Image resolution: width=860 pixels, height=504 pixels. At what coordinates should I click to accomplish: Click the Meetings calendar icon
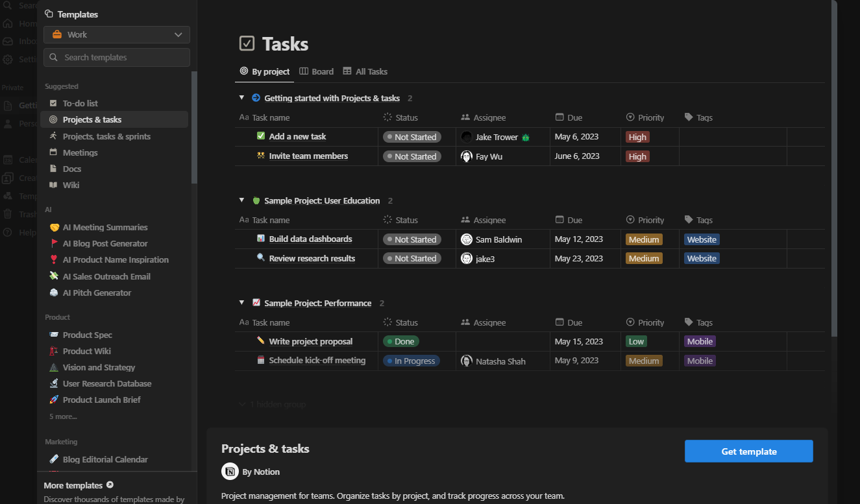(x=53, y=152)
